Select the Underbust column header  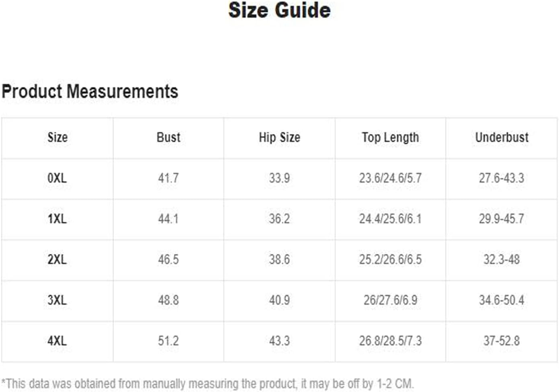(502, 138)
